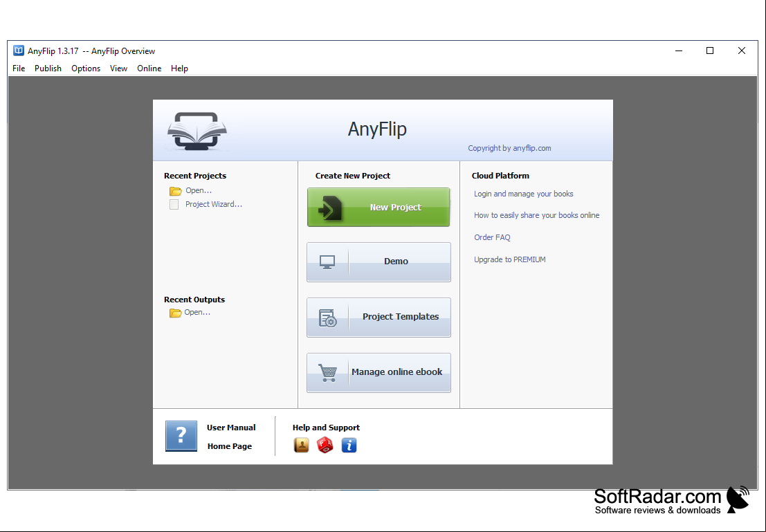Viewport: 766px width, 532px height.
Task: Open the Options menu
Action: click(86, 68)
